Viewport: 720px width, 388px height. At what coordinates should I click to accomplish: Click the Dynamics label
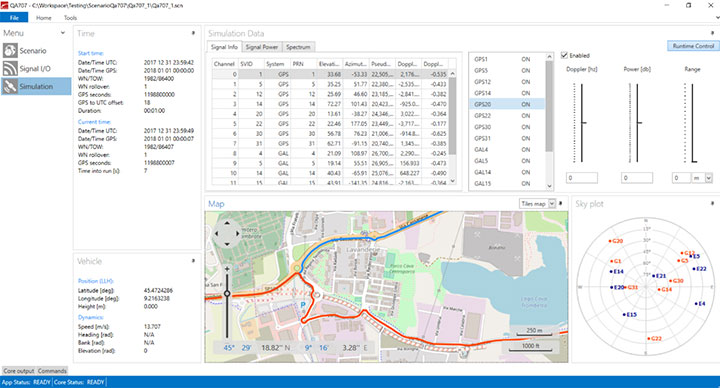tap(90, 317)
